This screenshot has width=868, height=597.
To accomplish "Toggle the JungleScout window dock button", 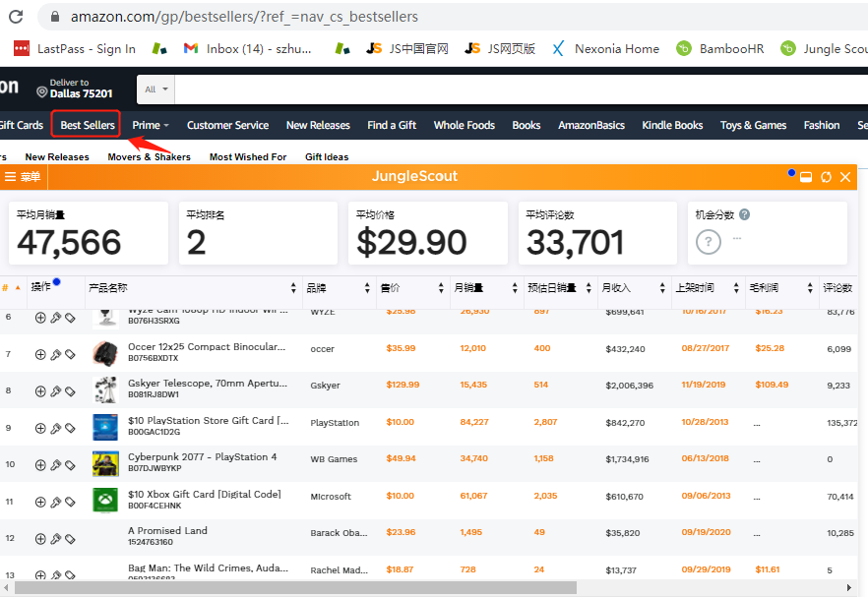I will click(x=806, y=177).
